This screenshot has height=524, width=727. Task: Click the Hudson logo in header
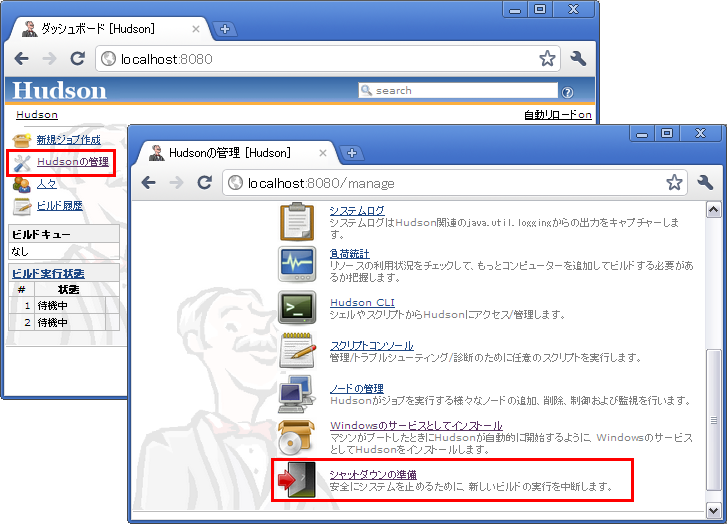(x=59, y=90)
